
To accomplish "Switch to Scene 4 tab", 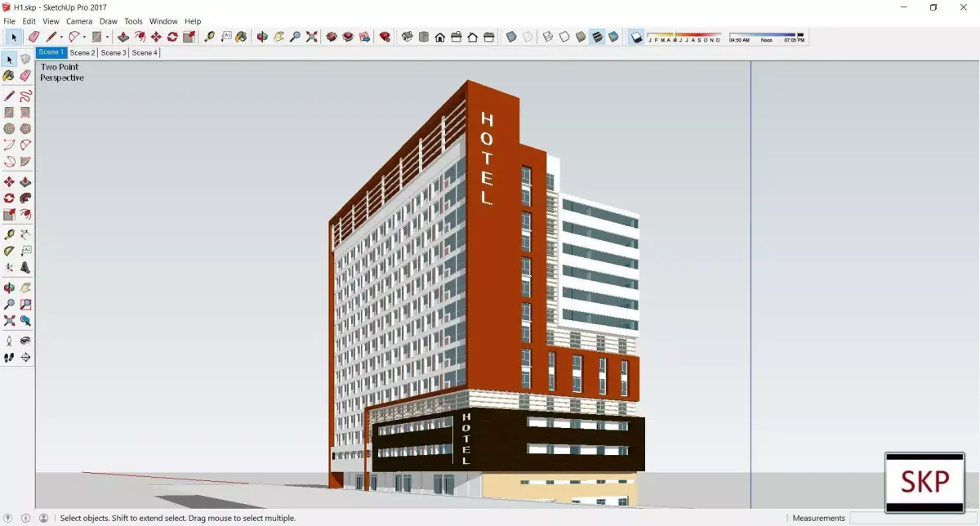I will point(145,52).
